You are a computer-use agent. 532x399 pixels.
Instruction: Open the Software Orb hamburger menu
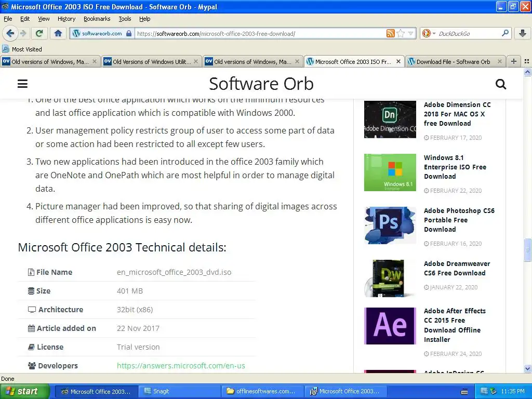tap(22, 84)
